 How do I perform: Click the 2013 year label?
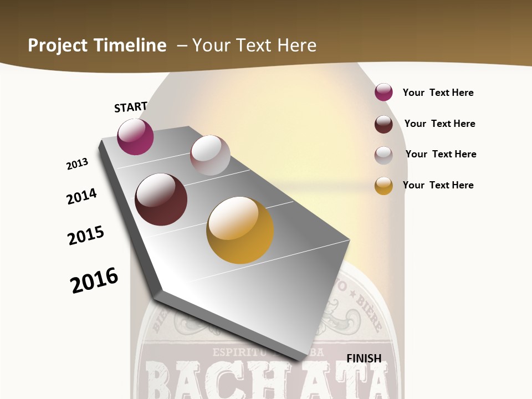click(x=77, y=164)
